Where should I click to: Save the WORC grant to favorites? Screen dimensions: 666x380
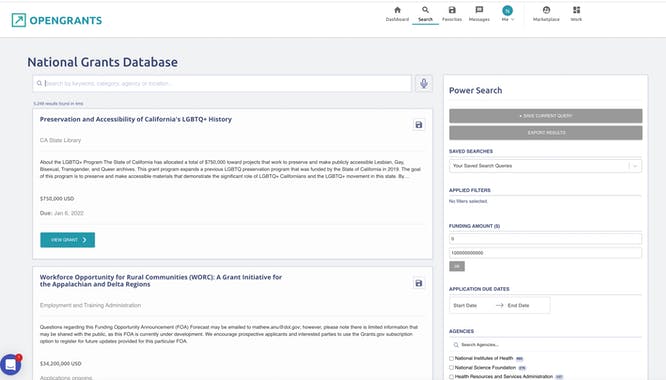[x=419, y=283]
